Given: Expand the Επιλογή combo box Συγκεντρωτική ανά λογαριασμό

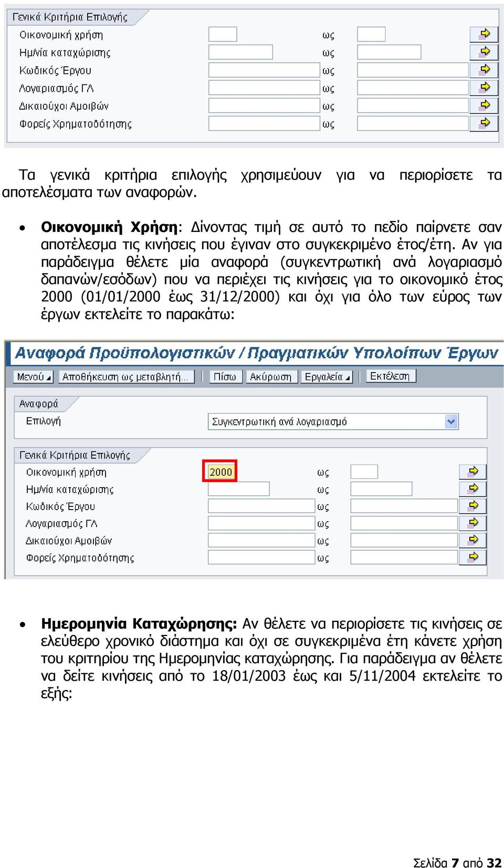Looking at the screenshot, I should [451, 421].
